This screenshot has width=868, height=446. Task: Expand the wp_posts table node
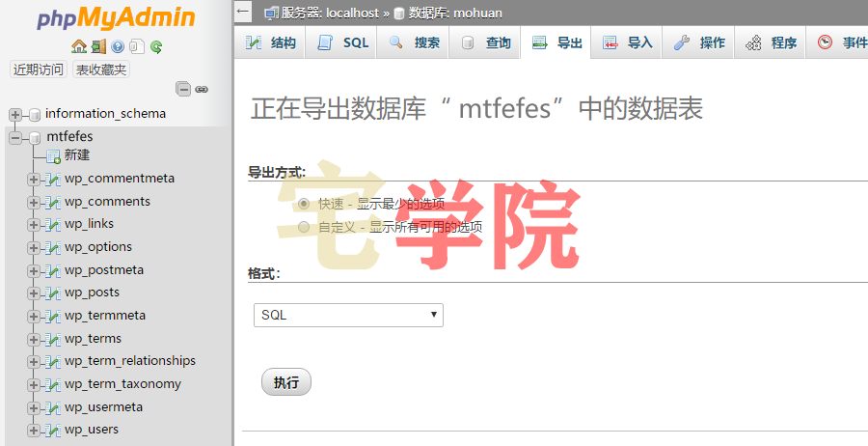[34, 293]
